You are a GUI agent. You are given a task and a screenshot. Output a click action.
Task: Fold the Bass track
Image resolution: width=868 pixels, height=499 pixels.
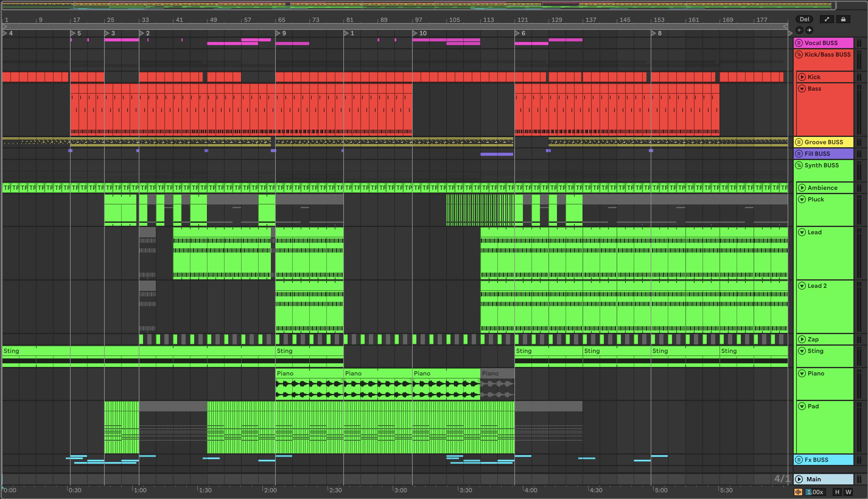click(802, 89)
